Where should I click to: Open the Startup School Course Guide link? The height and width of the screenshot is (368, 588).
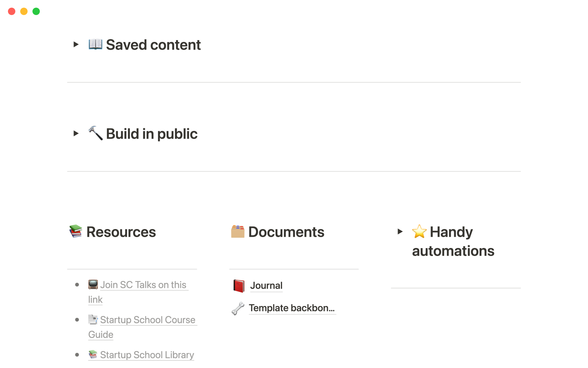coord(148,320)
